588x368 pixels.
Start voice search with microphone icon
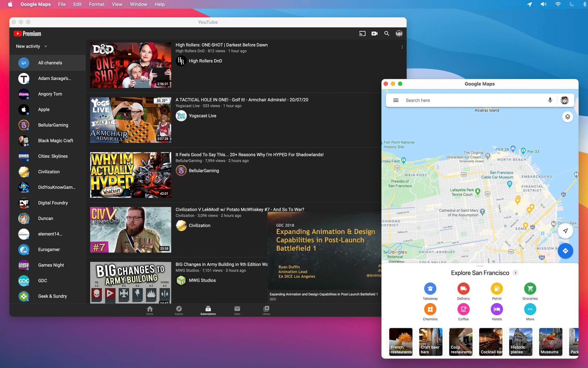[x=550, y=100]
